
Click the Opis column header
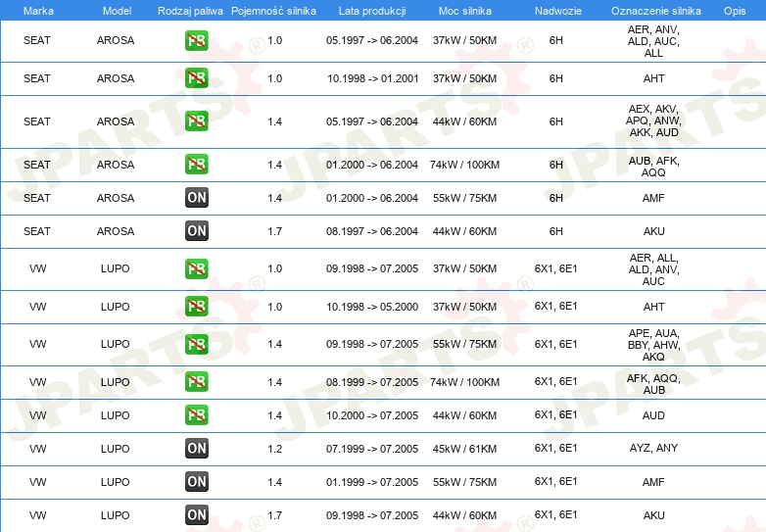click(x=735, y=11)
